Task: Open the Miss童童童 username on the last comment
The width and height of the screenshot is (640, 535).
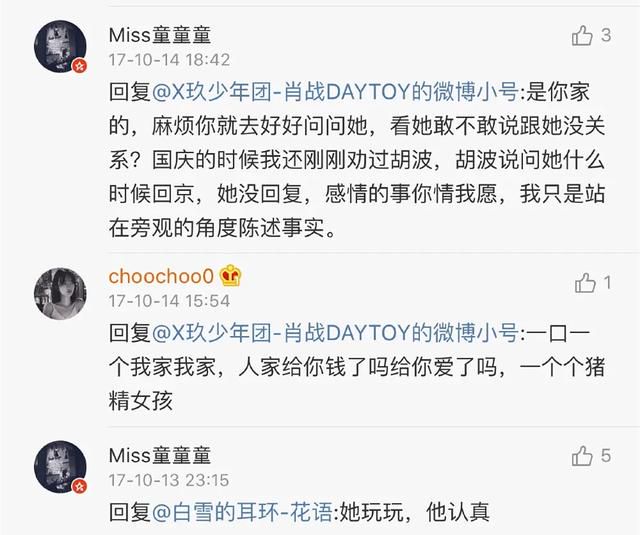Action: pos(160,455)
